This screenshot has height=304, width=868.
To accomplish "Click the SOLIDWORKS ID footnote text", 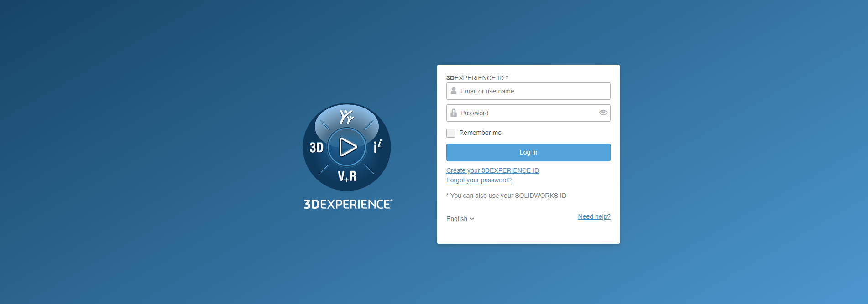I will [x=506, y=196].
